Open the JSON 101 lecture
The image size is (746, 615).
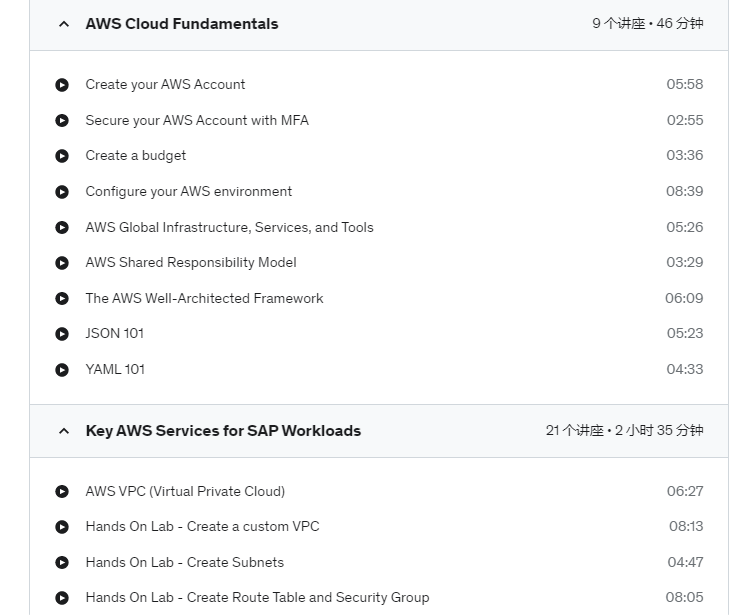[114, 333]
